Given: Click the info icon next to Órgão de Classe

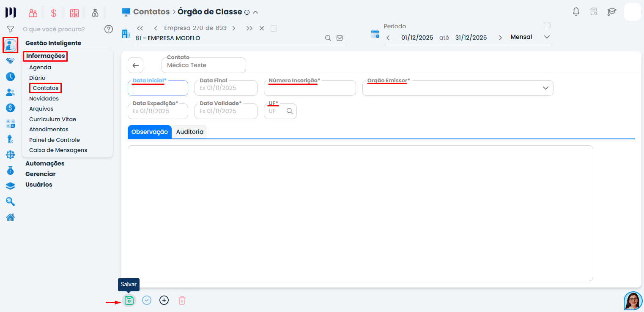Looking at the screenshot, I should (247, 12).
